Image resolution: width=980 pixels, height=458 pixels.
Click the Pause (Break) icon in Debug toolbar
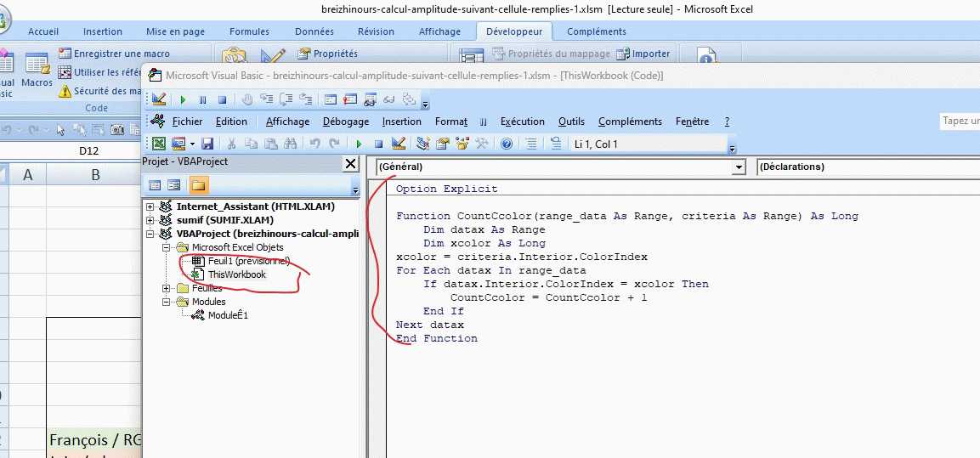[x=202, y=99]
